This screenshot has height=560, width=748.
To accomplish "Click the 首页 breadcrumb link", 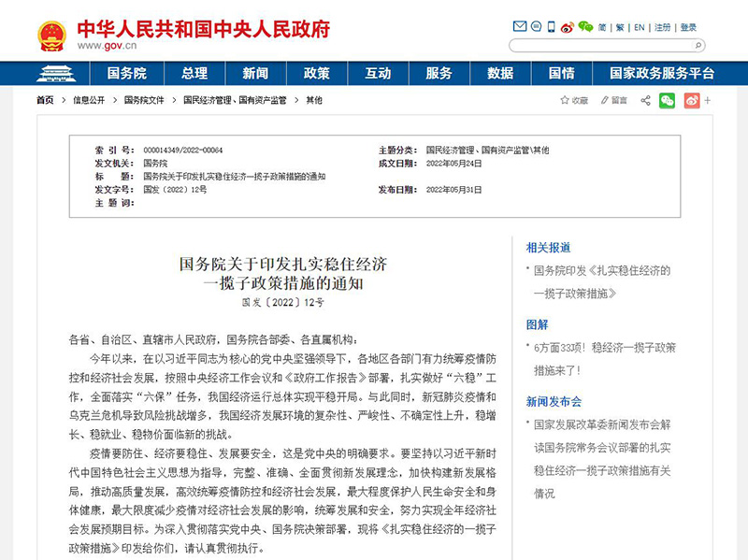I will (45, 100).
